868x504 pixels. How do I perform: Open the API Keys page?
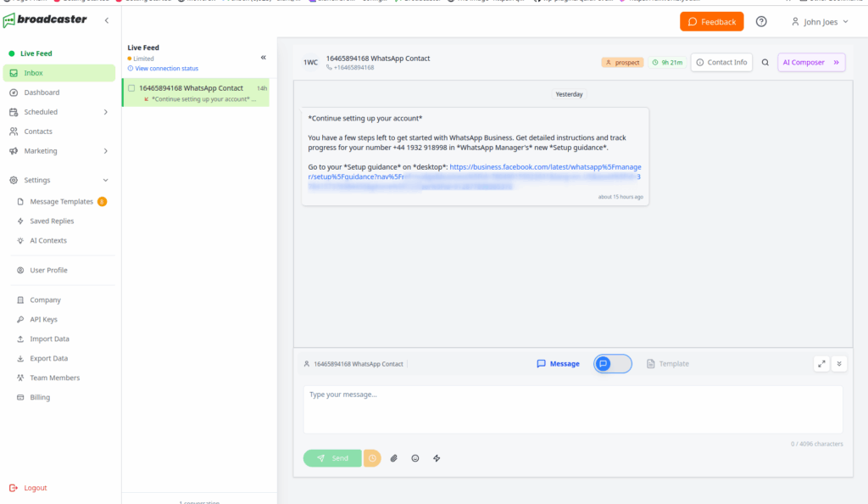[43, 319]
